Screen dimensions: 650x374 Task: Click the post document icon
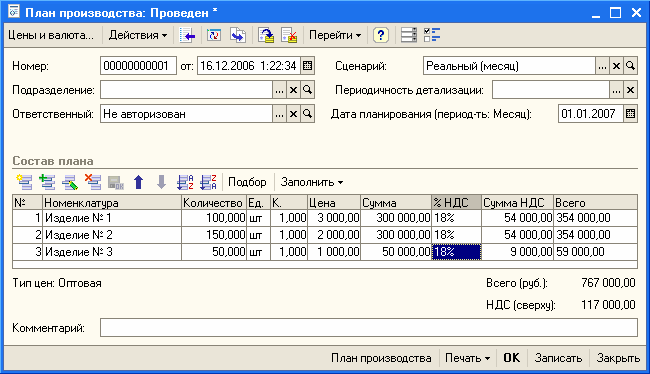[266, 35]
